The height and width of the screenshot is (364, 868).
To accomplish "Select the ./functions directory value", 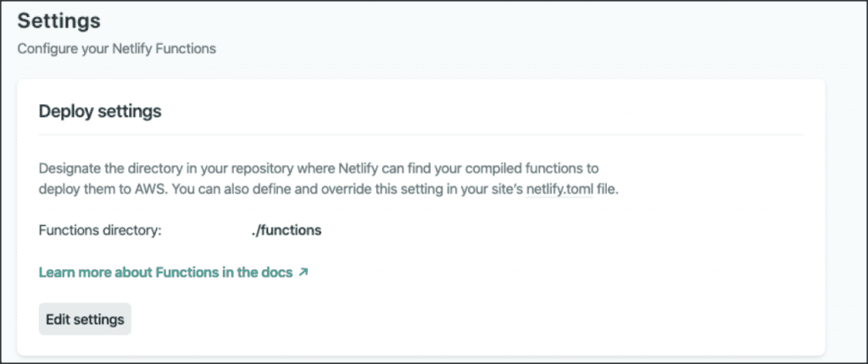I will [287, 230].
